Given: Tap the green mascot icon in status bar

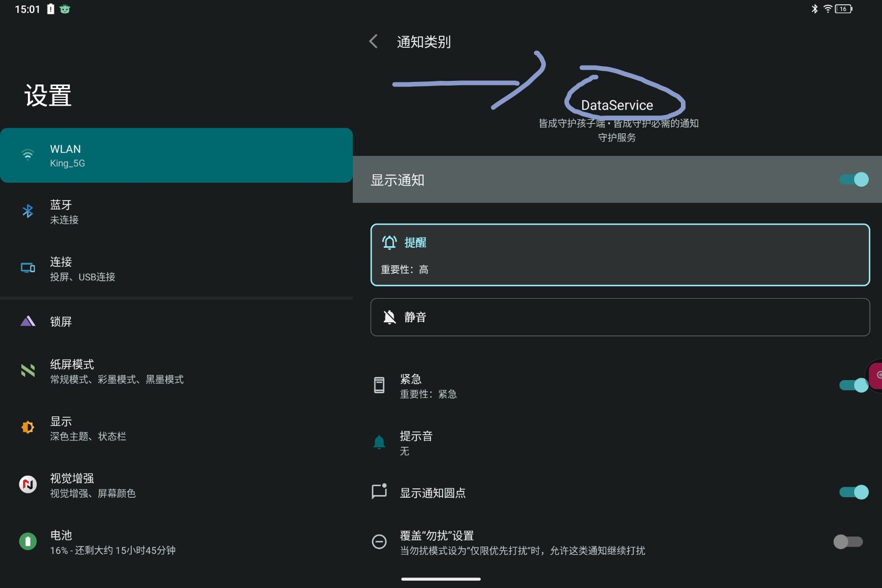Looking at the screenshot, I should [65, 9].
